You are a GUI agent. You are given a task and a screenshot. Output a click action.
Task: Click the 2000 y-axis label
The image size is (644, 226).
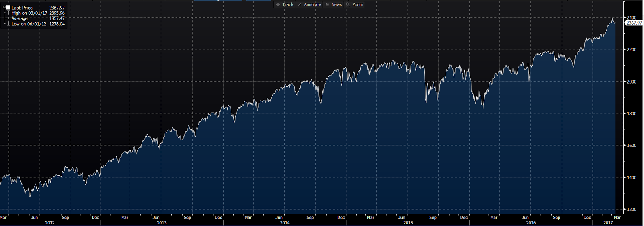click(x=632, y=82)
